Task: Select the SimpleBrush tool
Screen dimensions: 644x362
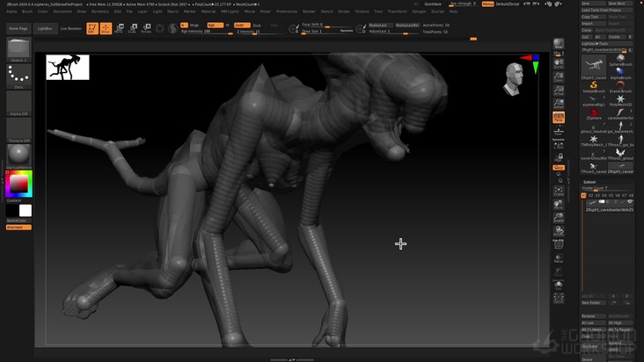Action: (x=594, y=87)
